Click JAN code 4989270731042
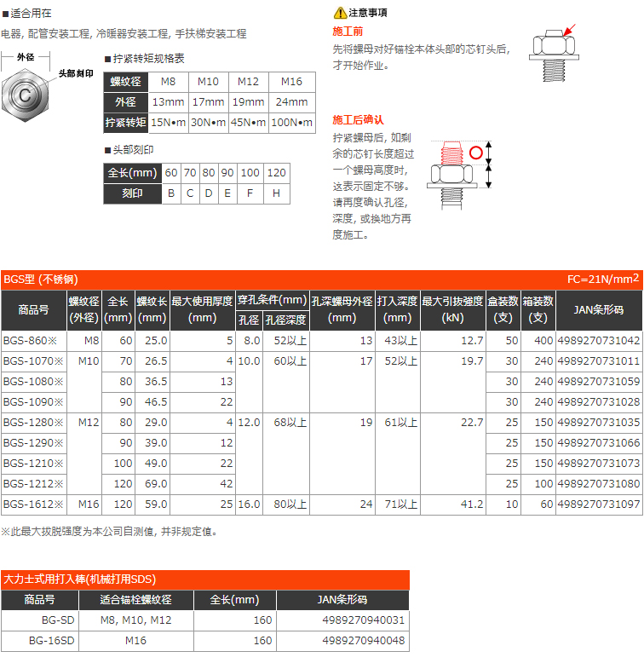This screenshot has height=663, width=644. point(598,340)
